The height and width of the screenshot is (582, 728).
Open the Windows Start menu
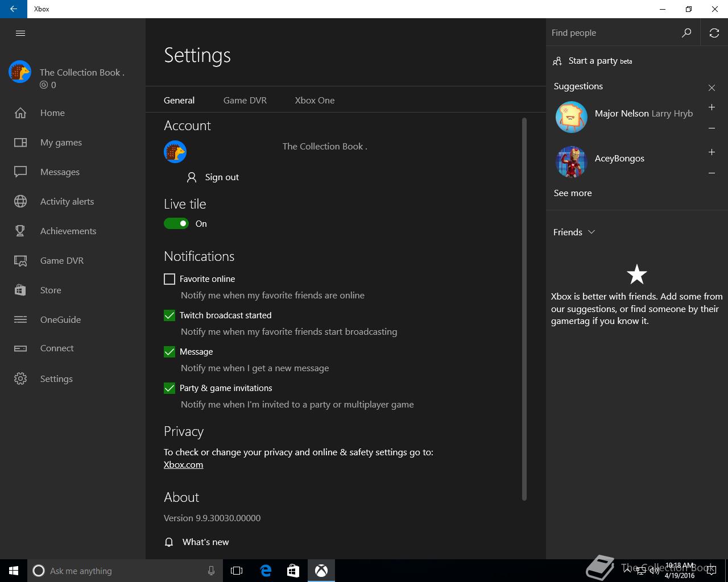(14, 571)
